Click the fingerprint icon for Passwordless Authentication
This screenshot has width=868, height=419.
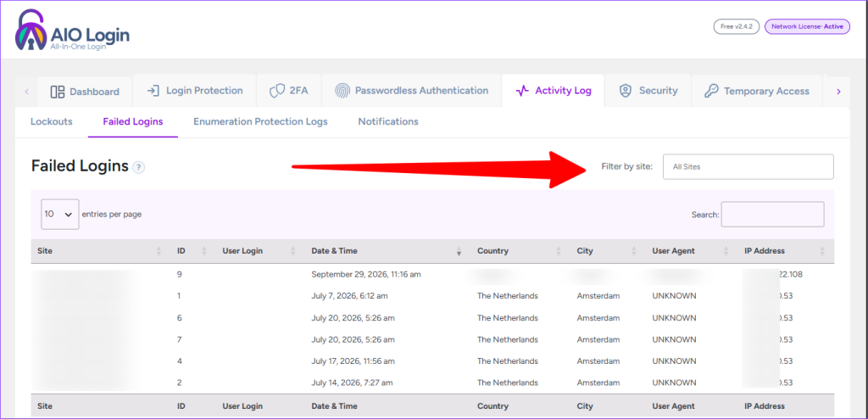click(x=342, y=91)
